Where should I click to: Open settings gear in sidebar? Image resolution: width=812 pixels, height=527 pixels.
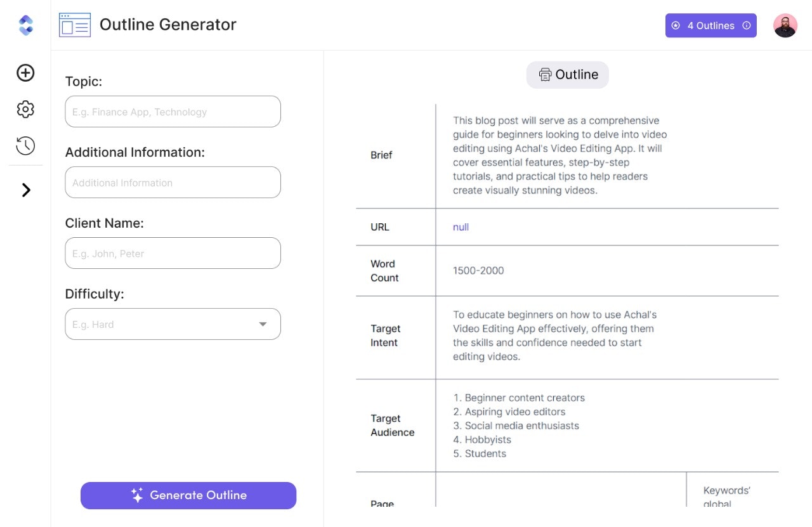tap(25, 109)
